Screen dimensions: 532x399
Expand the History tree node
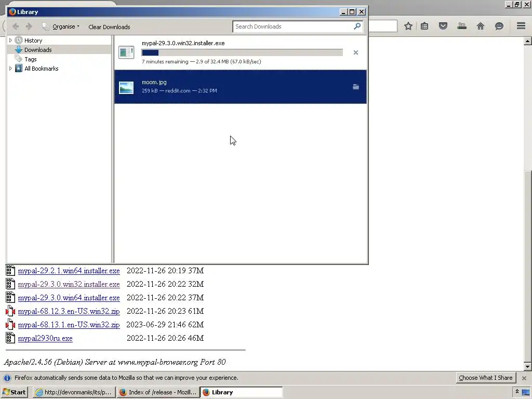[x=10, y=41]
